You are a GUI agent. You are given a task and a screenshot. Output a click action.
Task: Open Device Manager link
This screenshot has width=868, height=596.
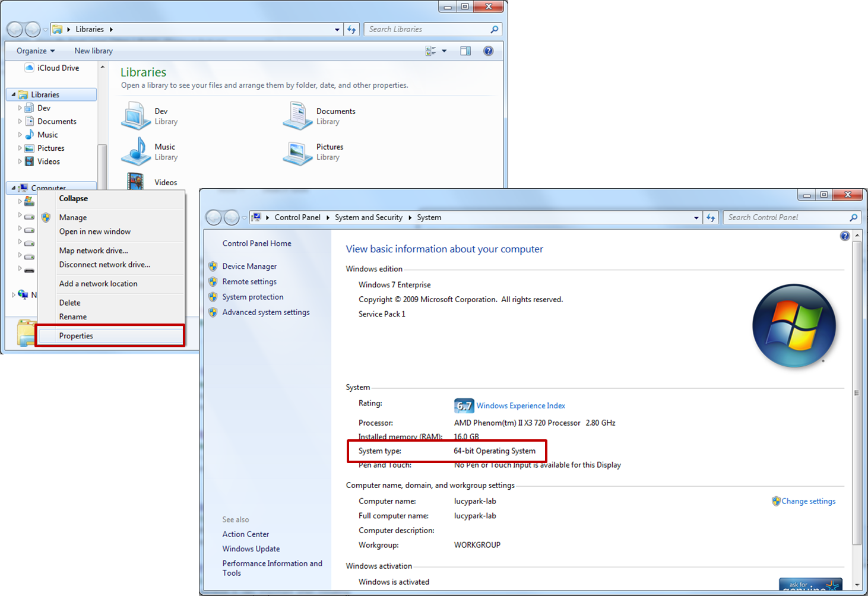click(x=249, y=267)
